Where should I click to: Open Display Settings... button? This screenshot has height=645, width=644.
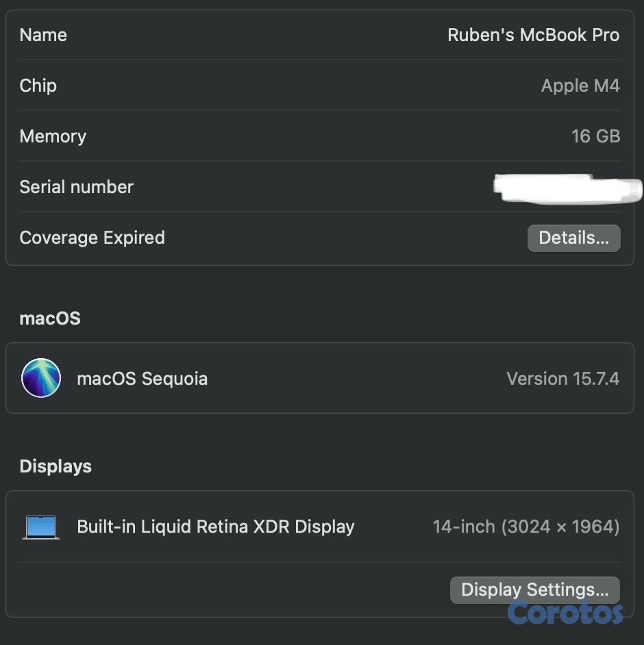(534, 590)
